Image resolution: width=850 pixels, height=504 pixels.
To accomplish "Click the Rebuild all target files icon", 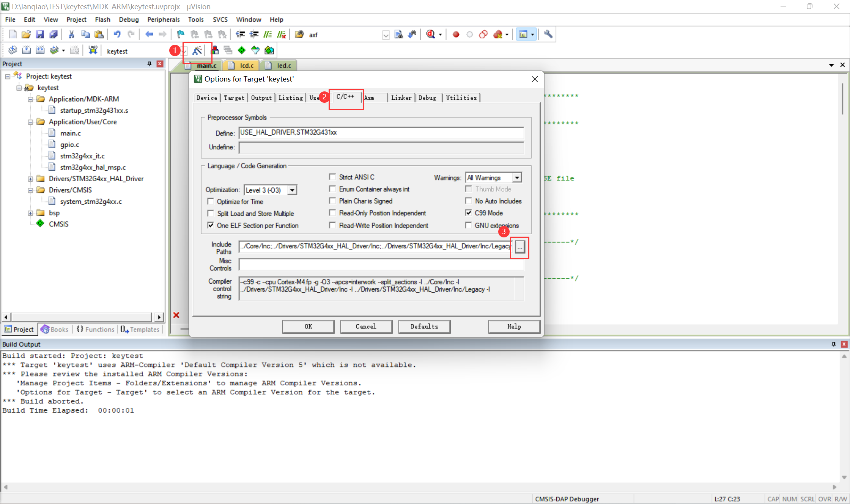I will pyautogui.click(x=40, y=50).
